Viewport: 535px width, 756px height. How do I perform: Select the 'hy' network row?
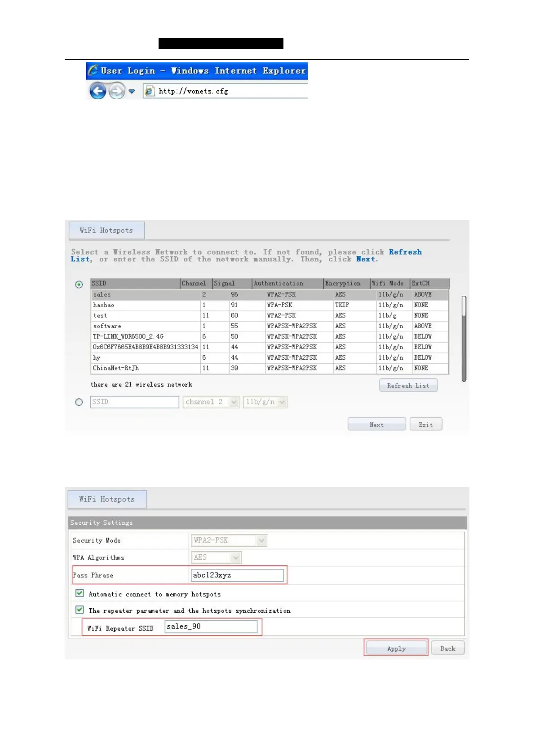(x=270, y=357)
